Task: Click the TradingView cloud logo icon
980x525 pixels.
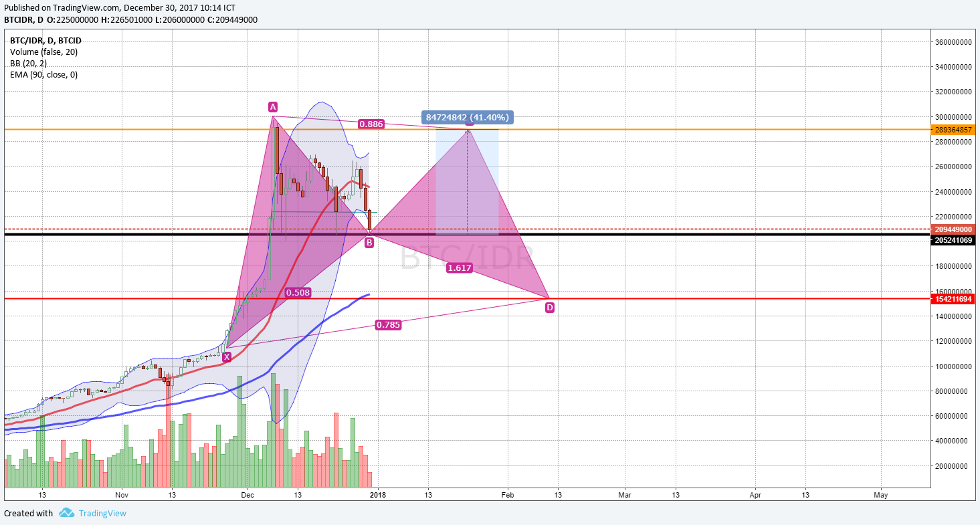Action: [x=66, y=513]
